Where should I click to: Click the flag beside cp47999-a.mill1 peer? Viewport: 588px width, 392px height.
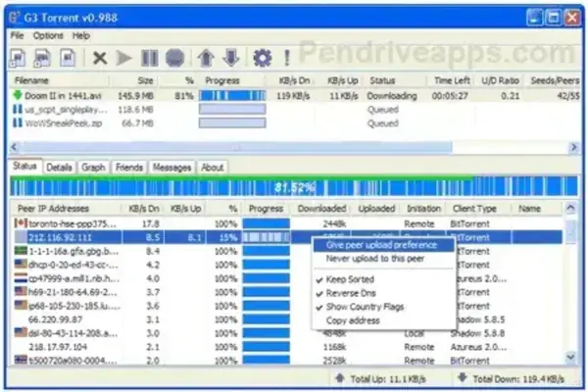tap(21, 277)
